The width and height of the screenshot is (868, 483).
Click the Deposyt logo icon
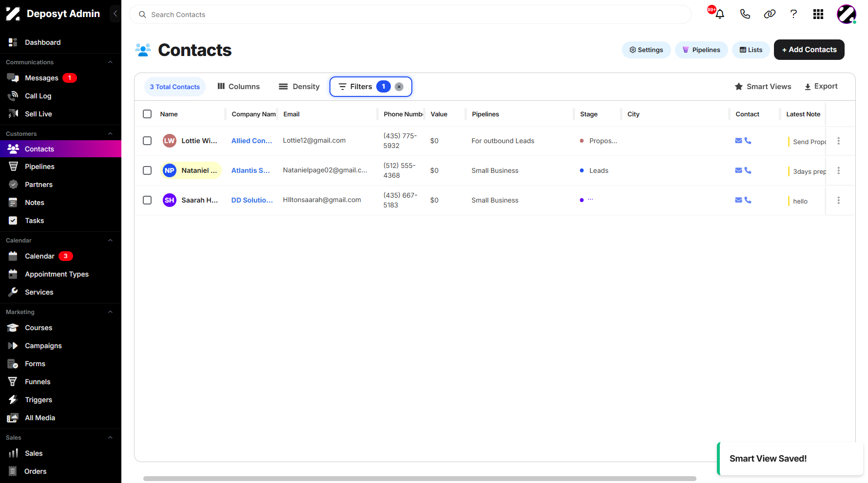[13, 14]
